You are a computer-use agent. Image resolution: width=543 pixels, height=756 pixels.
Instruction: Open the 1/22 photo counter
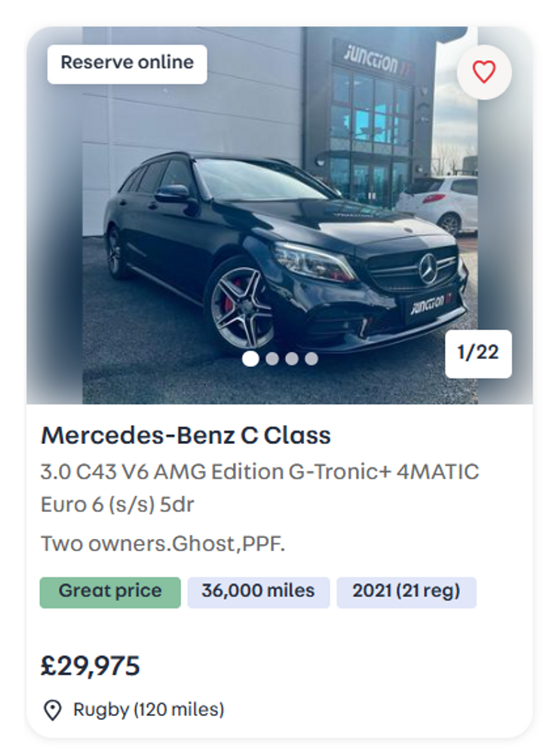coord(478,354)
